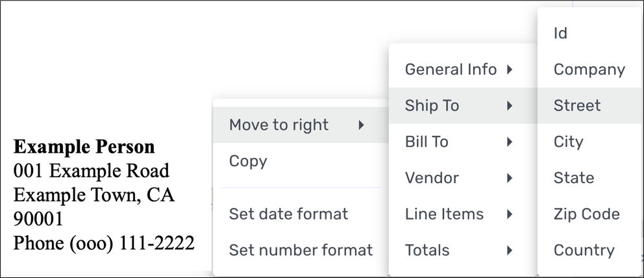Viewport: 644px width, 278px height.
Task: Select the City field option
Action: (x=568, y=142)
